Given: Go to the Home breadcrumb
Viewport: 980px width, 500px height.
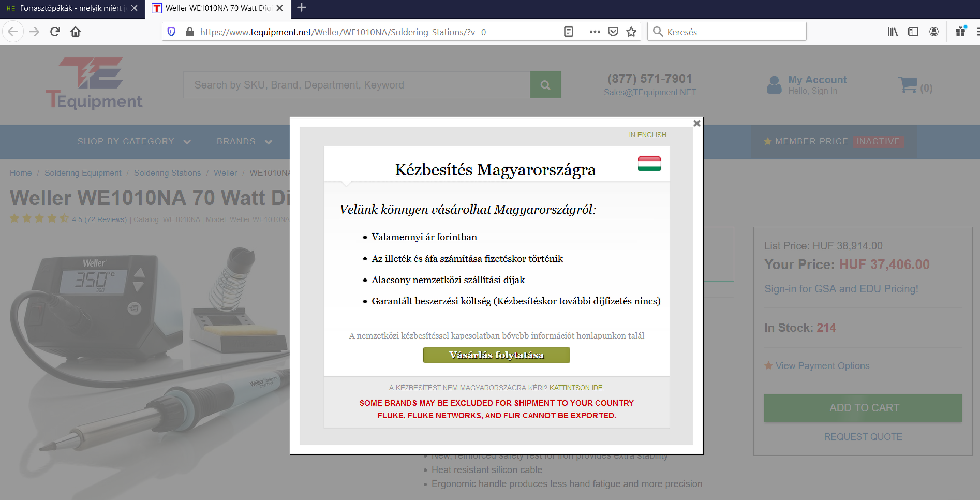Looking at the screenshot, I should (21, 173).
